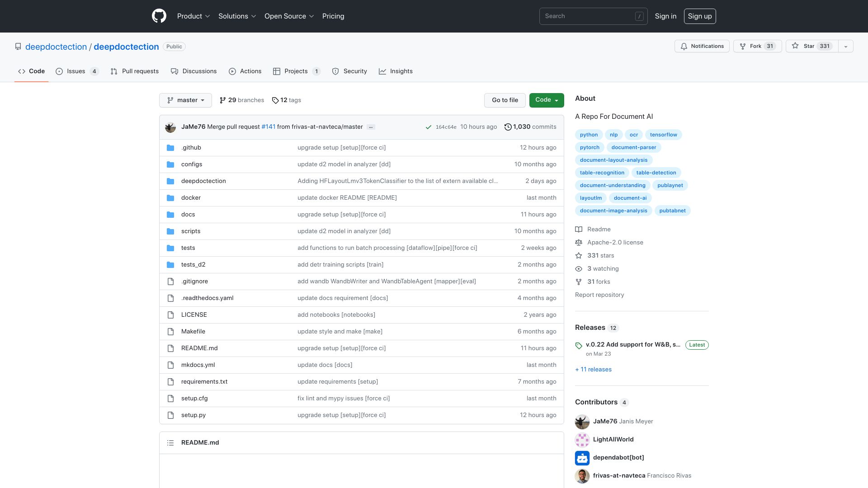868x488 pixels.
Task: Open LightAllWorld contributor avatar
Action: pyautogui.click(x=582, y=440)
